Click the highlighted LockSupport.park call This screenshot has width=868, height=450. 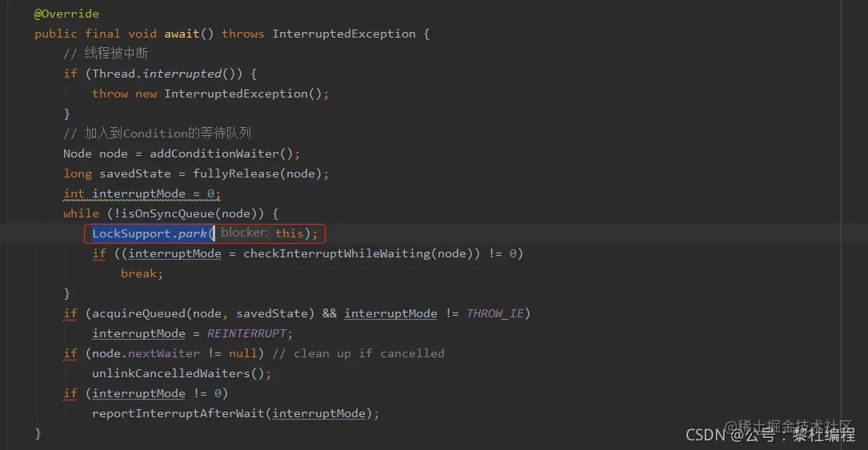[154, 233]
